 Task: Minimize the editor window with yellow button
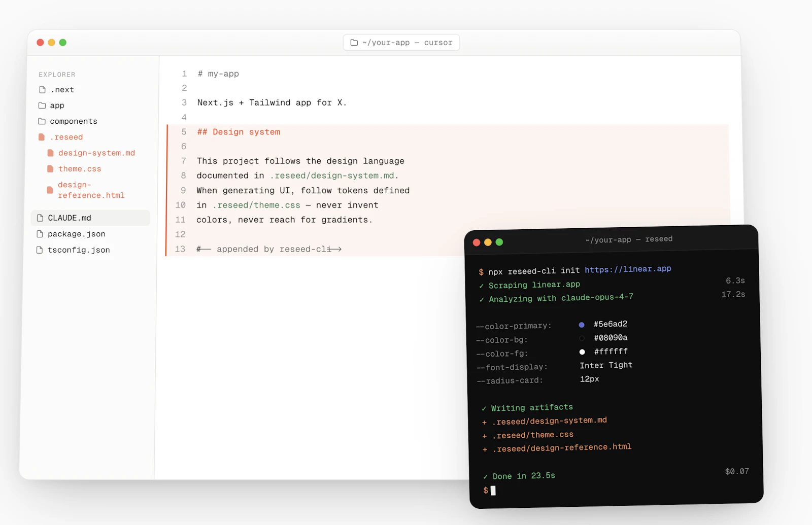(x=51, y=43)
